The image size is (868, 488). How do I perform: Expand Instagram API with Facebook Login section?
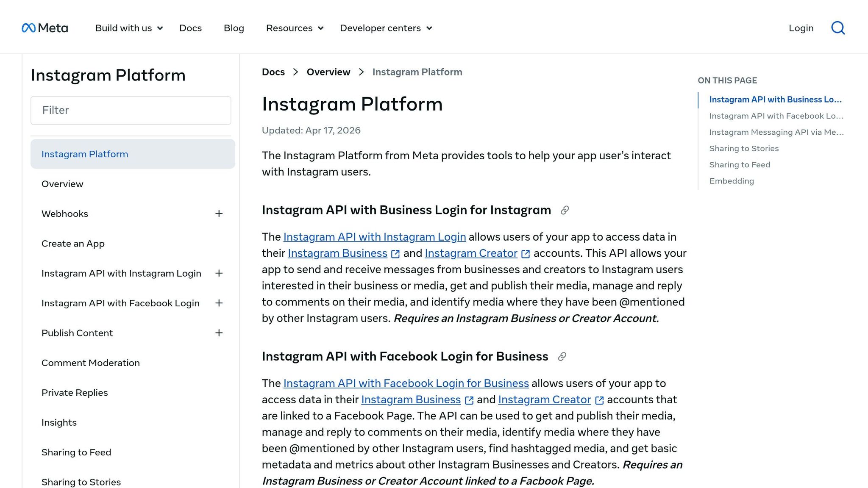(219, 303)
